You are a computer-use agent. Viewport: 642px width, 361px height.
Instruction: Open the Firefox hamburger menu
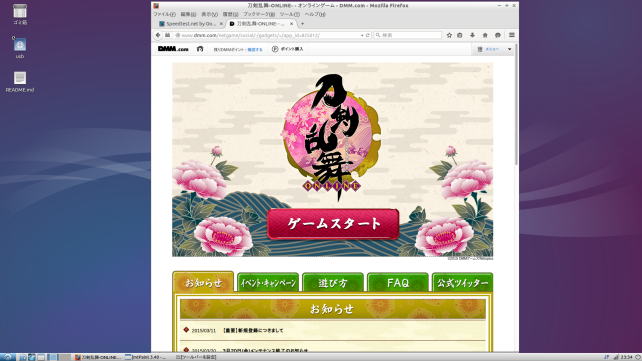click(x=511, y=35)
